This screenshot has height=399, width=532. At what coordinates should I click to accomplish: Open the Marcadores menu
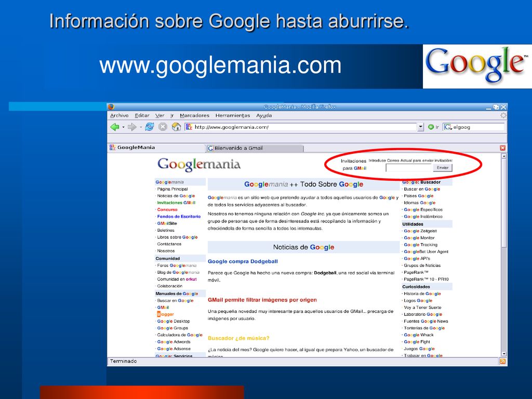(x=194, y=116)
